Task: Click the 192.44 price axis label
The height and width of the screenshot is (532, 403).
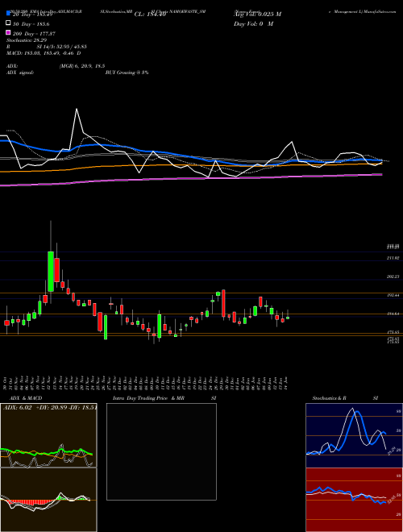Action: (x=393, y=296)
